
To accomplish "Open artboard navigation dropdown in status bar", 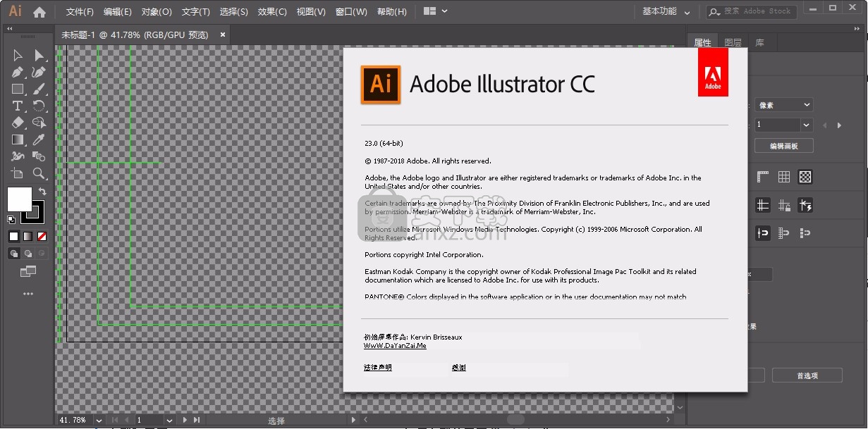I will pos(168,420).
